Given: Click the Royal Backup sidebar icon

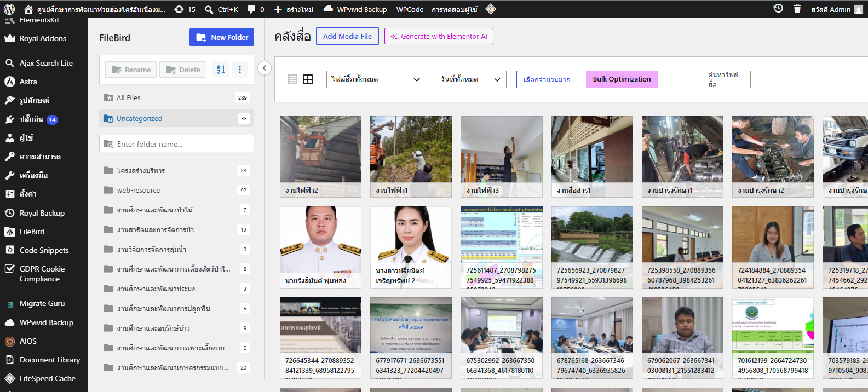Looking at the screenshot, I should [x=10, y=213].
